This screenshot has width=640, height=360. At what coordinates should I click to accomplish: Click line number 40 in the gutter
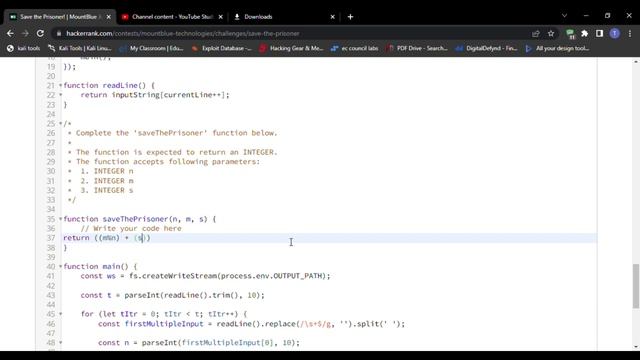(51, 267)
